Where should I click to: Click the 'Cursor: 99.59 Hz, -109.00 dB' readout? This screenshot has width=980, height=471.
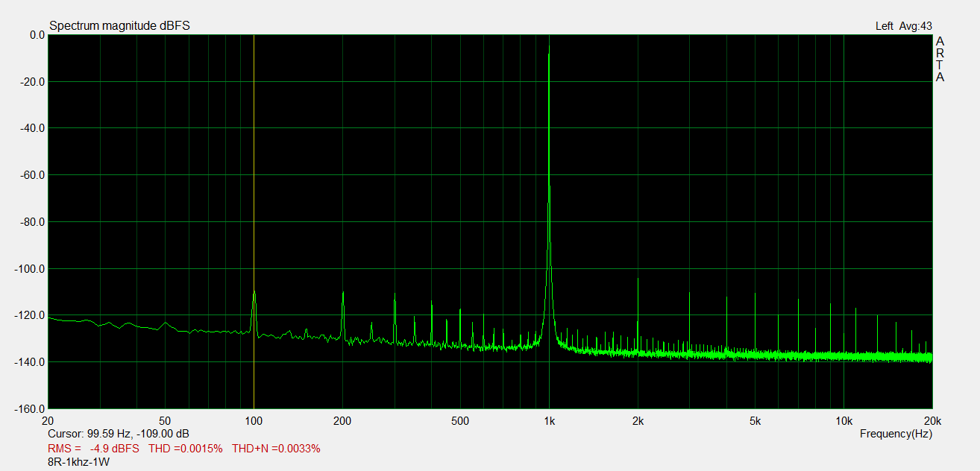(119, 434)
